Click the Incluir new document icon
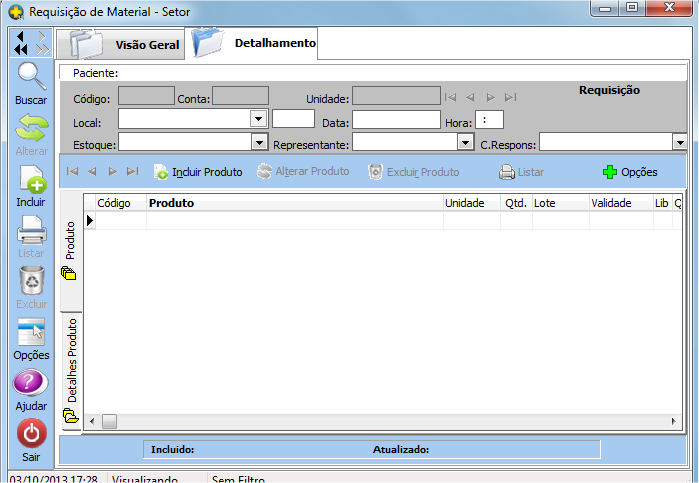Screen dimensions: 699x483 coord(31,180)
